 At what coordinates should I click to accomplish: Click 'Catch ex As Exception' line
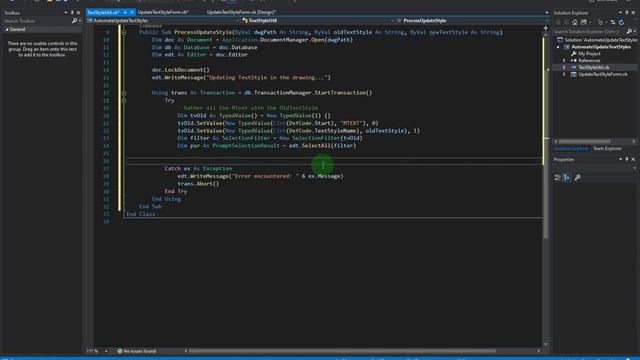[x=198, y=169]
